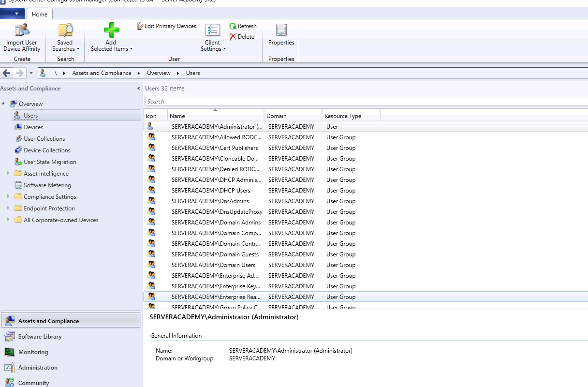
Task: Select the Domain Guests row
Action: [366, 254]
